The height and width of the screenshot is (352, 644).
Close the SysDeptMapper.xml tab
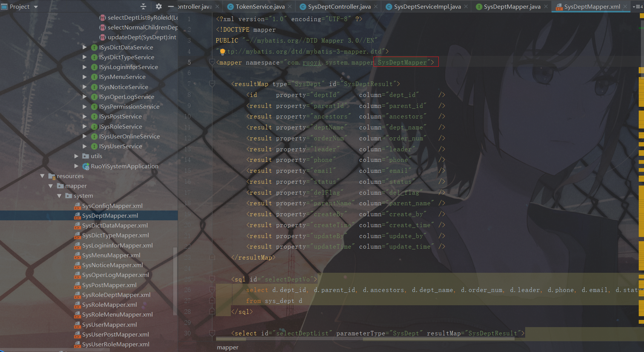[625, 6]
